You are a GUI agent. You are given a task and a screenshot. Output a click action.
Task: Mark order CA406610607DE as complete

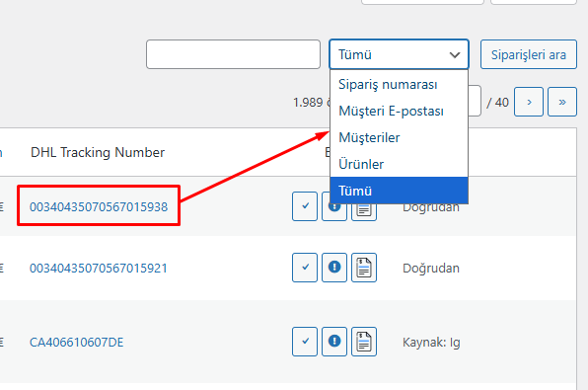pos(305,342)
